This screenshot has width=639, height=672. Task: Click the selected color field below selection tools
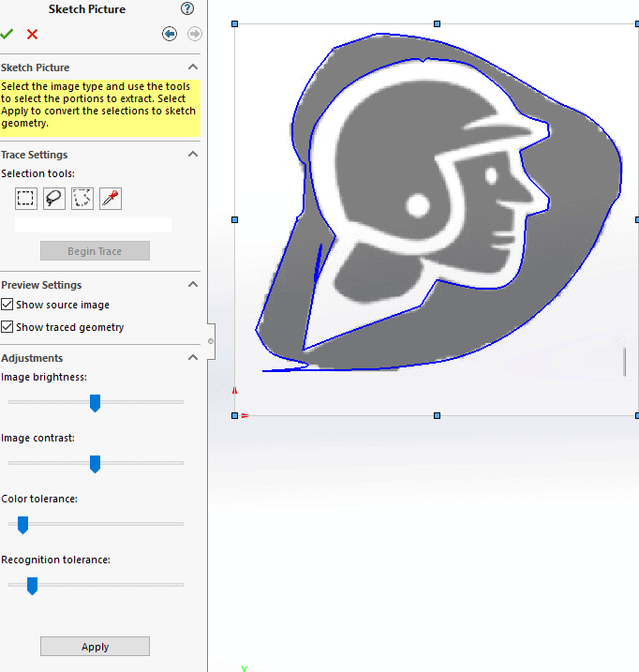click(93, 225)
